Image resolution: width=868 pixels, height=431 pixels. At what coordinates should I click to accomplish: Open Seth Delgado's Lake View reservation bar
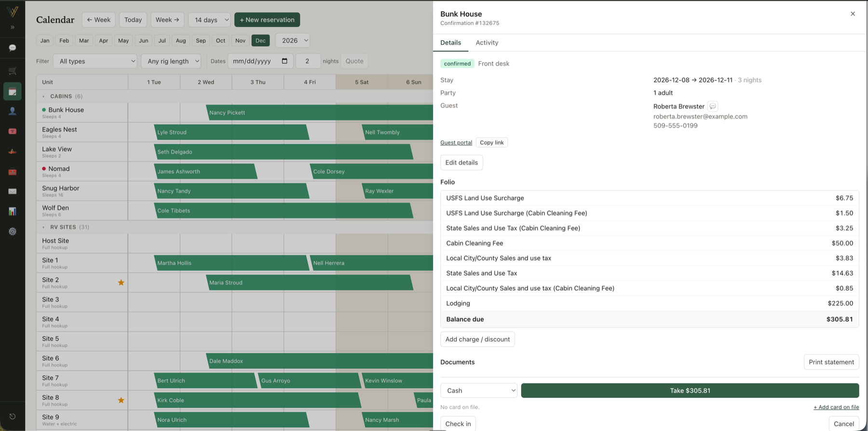[x=284, y=152]
